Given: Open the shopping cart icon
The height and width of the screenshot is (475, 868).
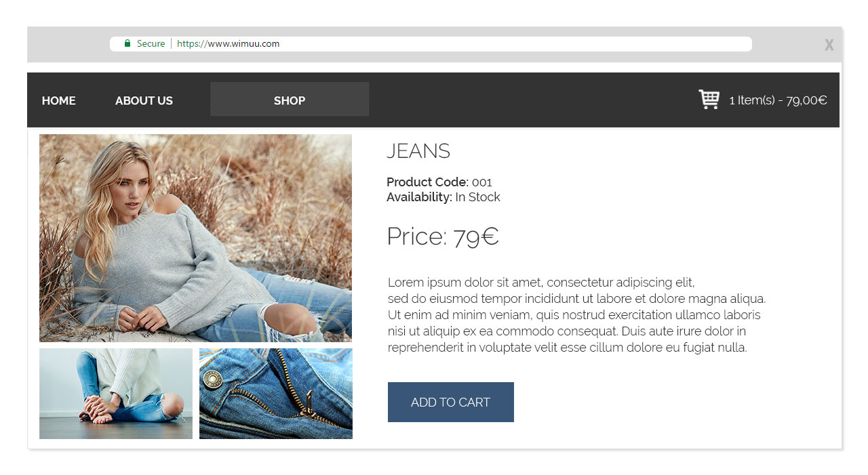Looking at the screenshot, I should 709,100.
